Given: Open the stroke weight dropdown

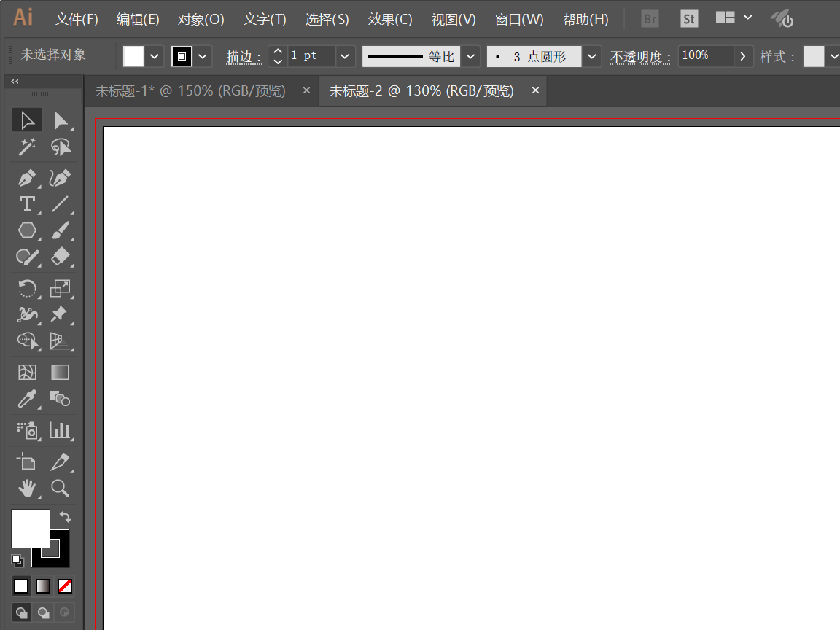Looking at the screenshot, I should tap(344, 56).
